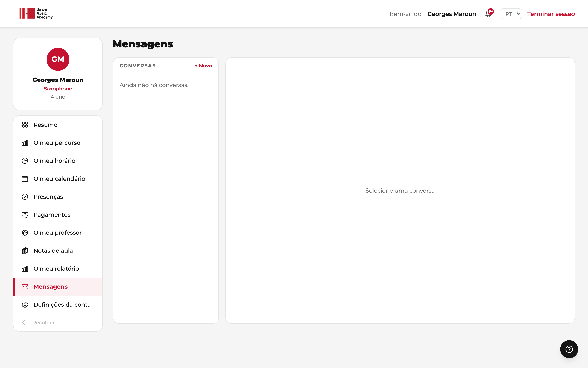The image size is (588, 368).
Task: Click the Presenças checkmark icon
Action: point(25,197)
